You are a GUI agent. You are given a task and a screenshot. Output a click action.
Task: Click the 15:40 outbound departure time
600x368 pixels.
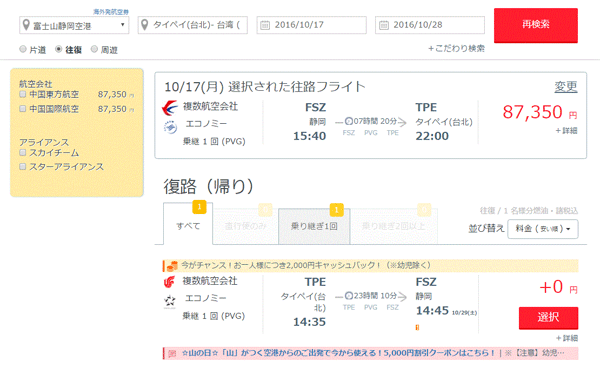point(310,136)
